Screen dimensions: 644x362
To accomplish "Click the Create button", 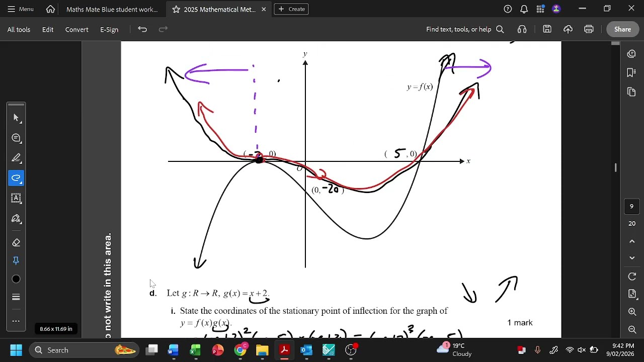I will [x=291, y=9].
